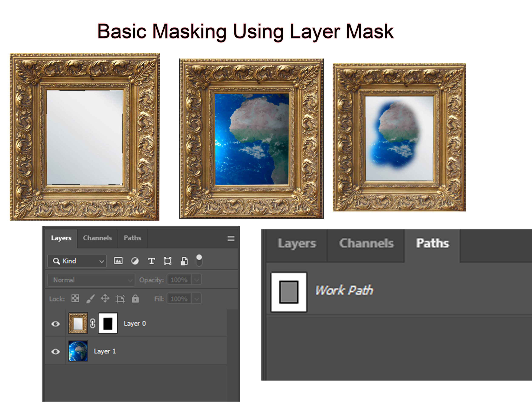Click the lock image pixels brush icon
This screenshot has width=532, height=411.
[90, 299]
